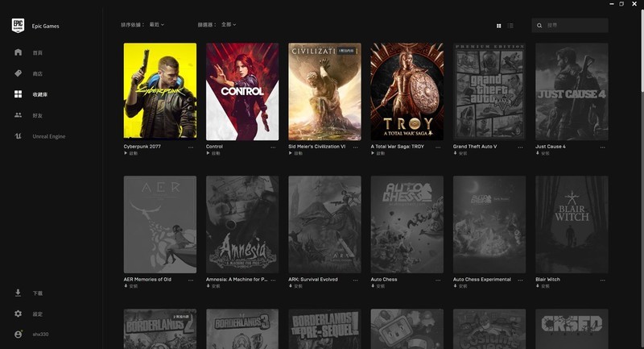
Task: Click the Borderlands 2 cover art
Action: tap(159, 329)
